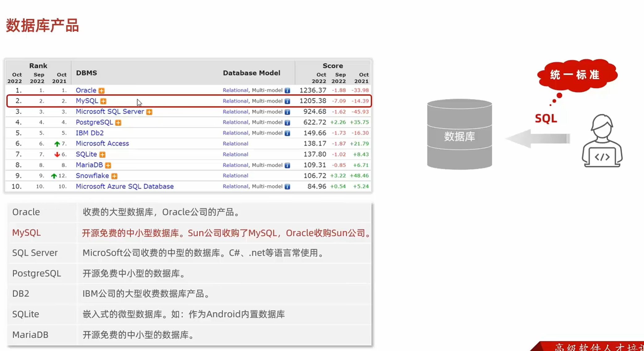Open the Oracle DBMS link
644x351 pixels.
coord(86,90)
